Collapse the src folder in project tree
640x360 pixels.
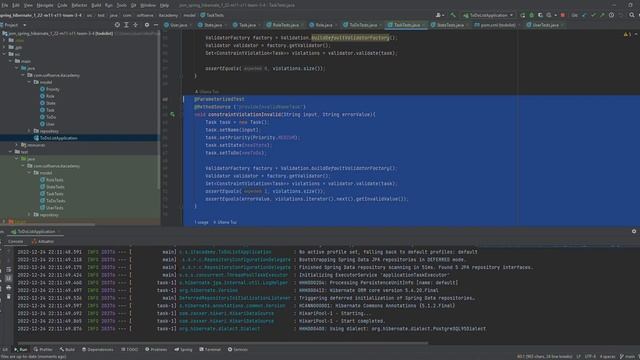click(4, 54)
